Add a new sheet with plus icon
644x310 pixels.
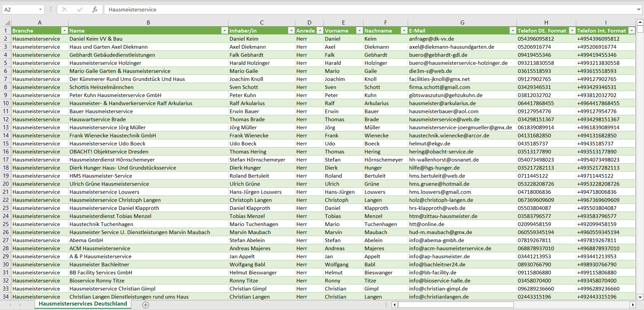point(145,305)
